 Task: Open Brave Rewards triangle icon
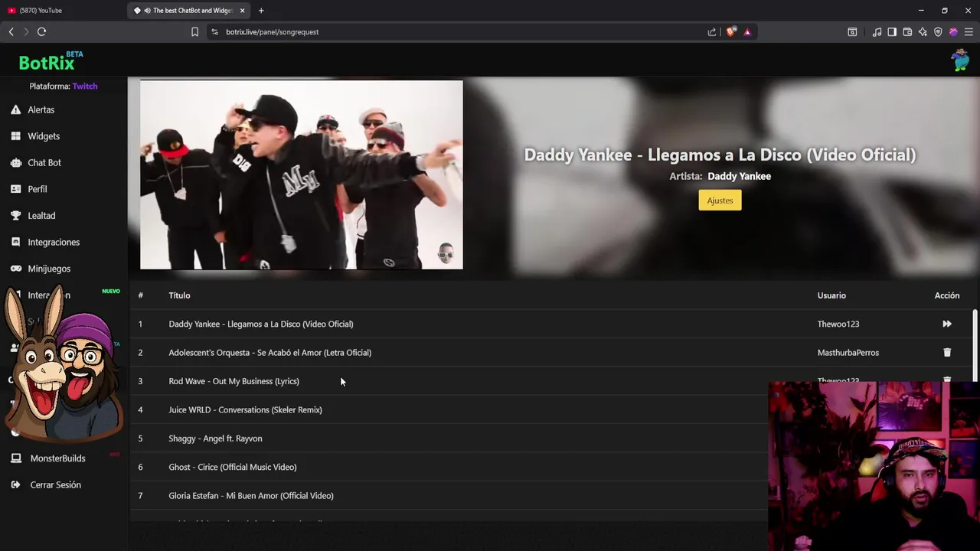click(x=747, y=32)
